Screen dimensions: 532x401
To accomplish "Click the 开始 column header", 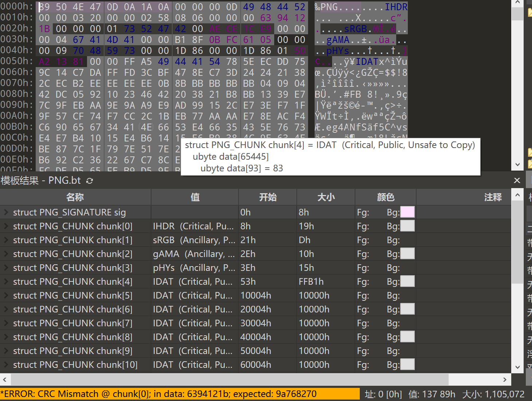I will point(268,197).
